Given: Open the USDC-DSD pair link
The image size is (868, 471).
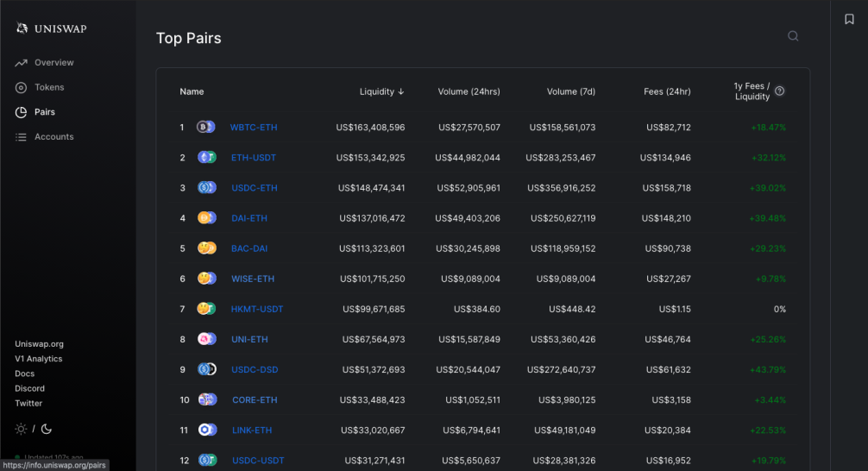Looking at the screenshot, I should click(x=255, y=369).
